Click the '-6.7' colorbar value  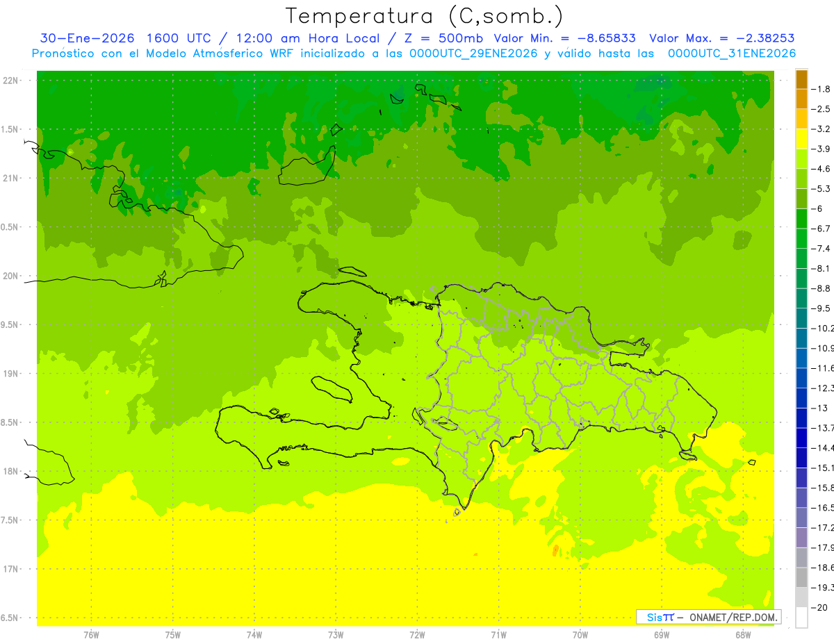coord(821,229)
